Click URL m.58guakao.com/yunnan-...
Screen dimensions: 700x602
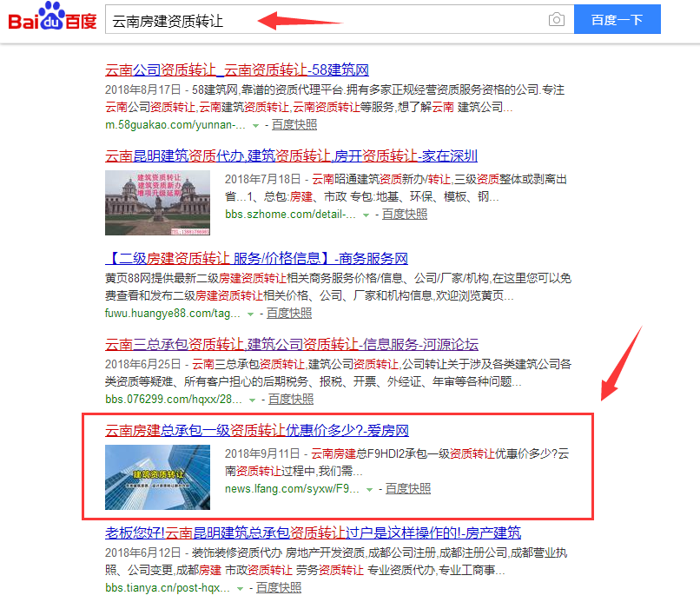pyautogui.click(x=175, y=125)
